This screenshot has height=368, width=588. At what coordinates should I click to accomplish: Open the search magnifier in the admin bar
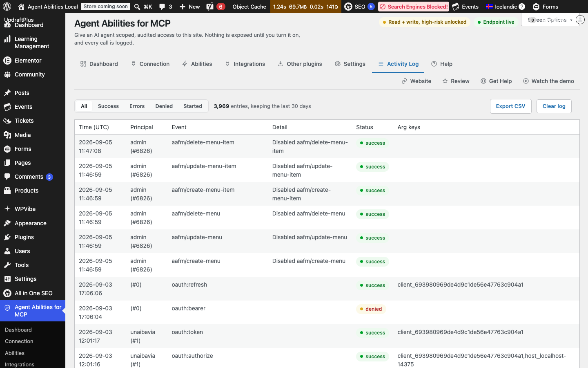[137, 7]
